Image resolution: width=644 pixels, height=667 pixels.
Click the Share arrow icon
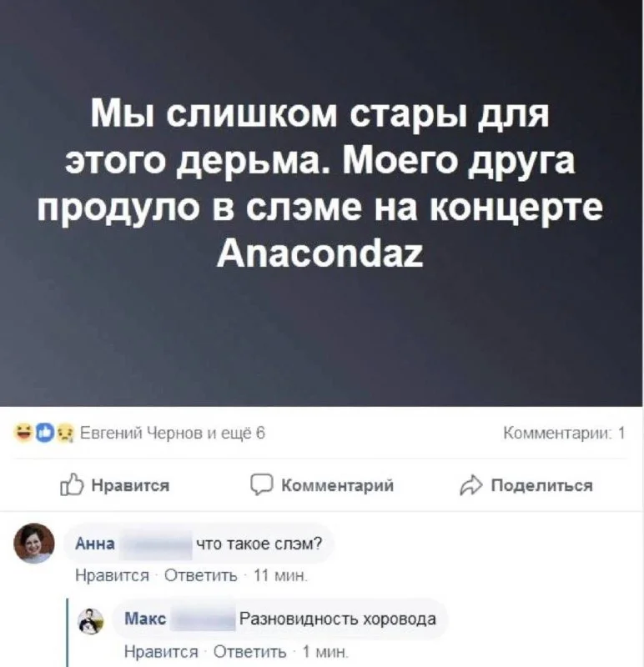[471, 486]
